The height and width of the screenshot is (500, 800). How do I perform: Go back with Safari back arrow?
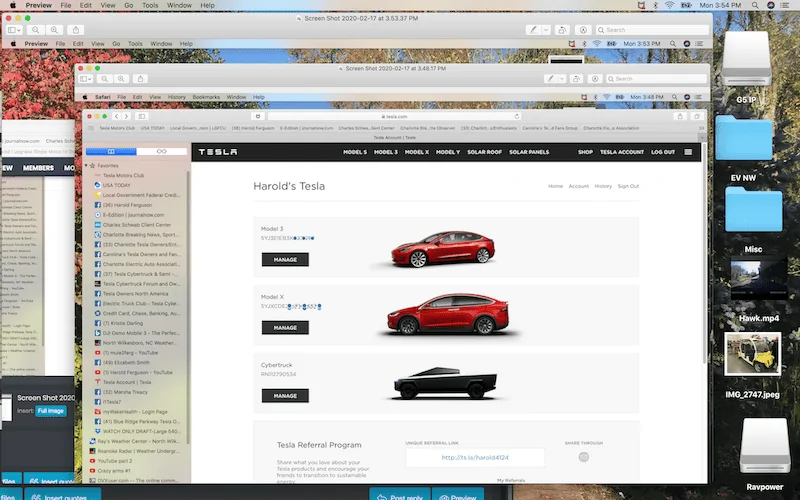pyautogui.click(x=116, y=116)
